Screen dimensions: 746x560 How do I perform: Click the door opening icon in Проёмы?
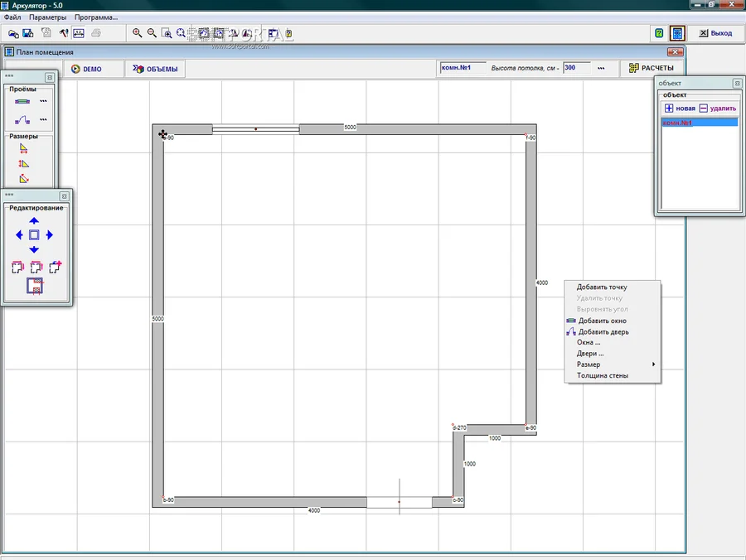pyautogui.click(x=22, y=120)
